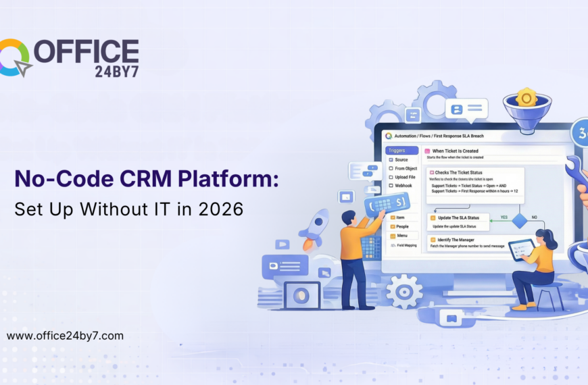This screenshot has height=385, width=588.
Task: Enable the Upload File checkbox
Action: click(391, 177)
